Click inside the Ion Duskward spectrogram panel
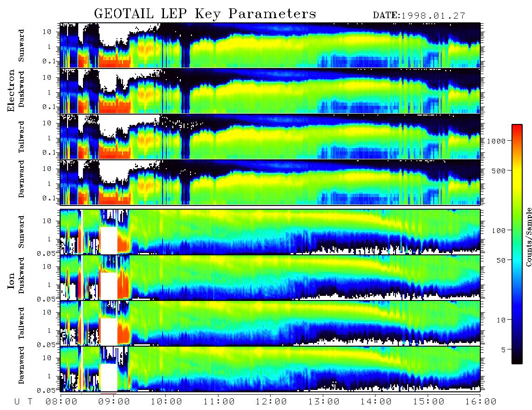This screenshot has height=410, width=532. [x=270, y=277]
